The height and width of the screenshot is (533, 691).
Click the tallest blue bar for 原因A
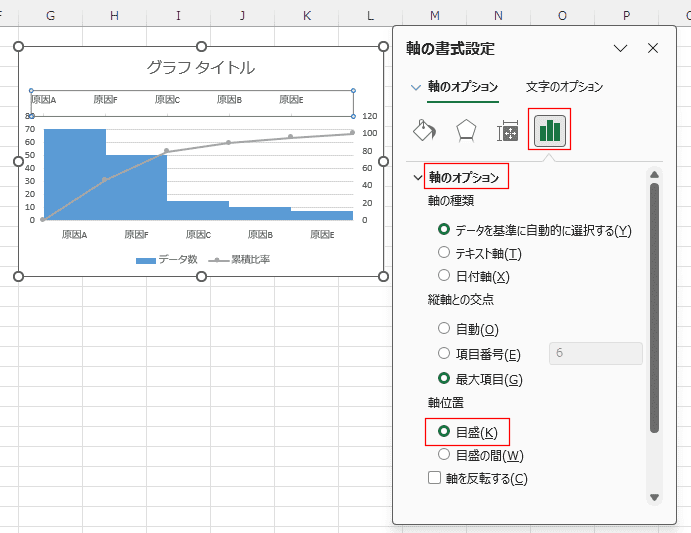(x=75, y=175)
